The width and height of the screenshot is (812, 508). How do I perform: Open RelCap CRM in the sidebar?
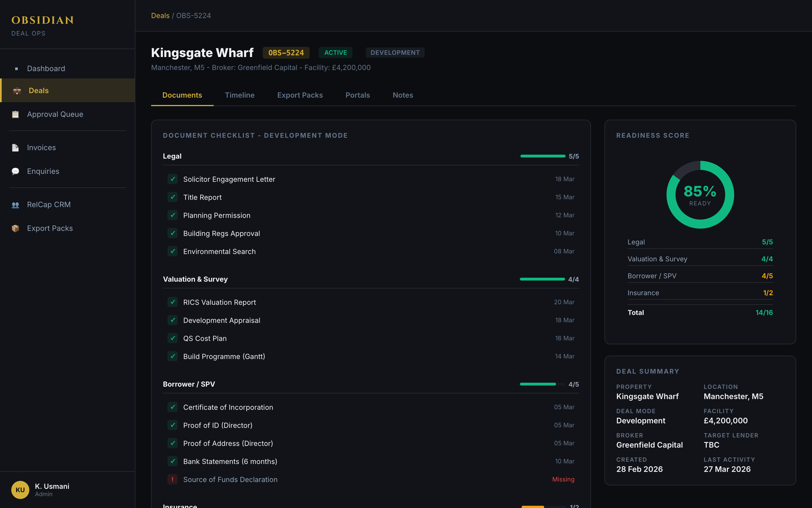pyautogui.click(x=67, y=205)
